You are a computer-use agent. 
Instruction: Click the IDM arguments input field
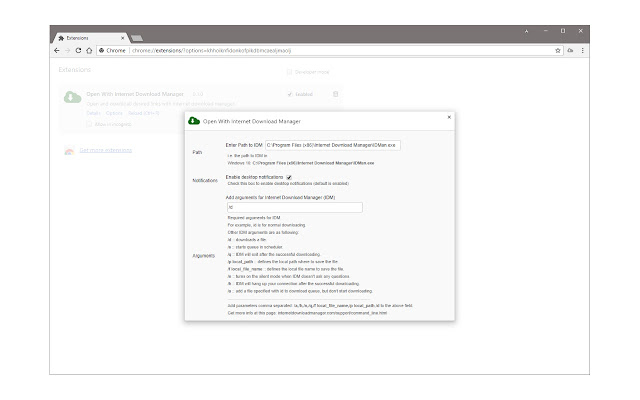point(295,207)
